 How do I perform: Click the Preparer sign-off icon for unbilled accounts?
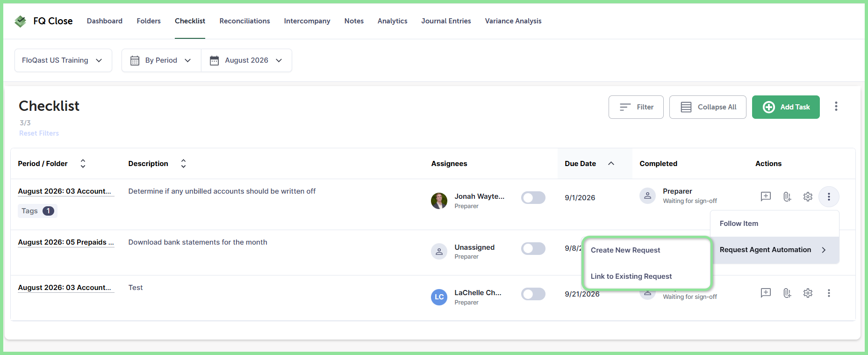click(647, 196)
